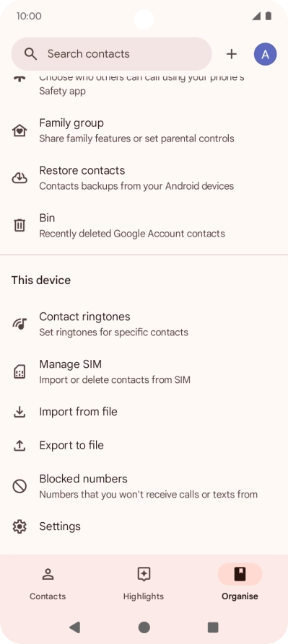Tap the Blocked numbers prohibition icon
288x644 pixels.
tap(19, 487)
